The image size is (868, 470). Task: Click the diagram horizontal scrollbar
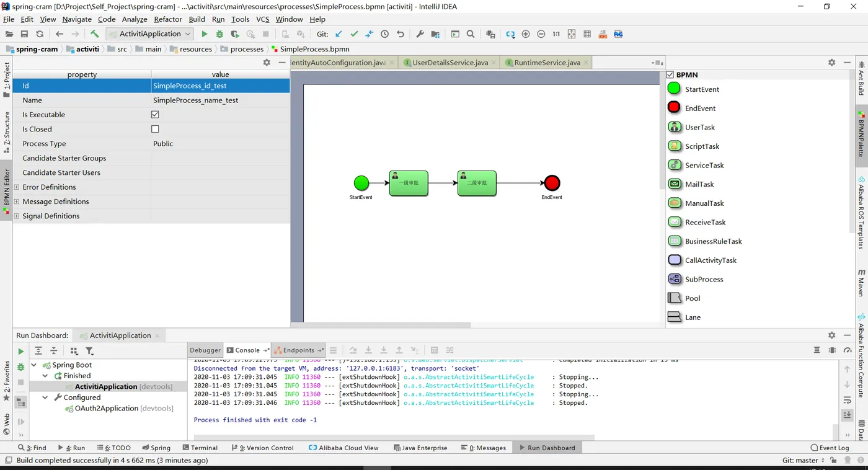tap(381, 325)
